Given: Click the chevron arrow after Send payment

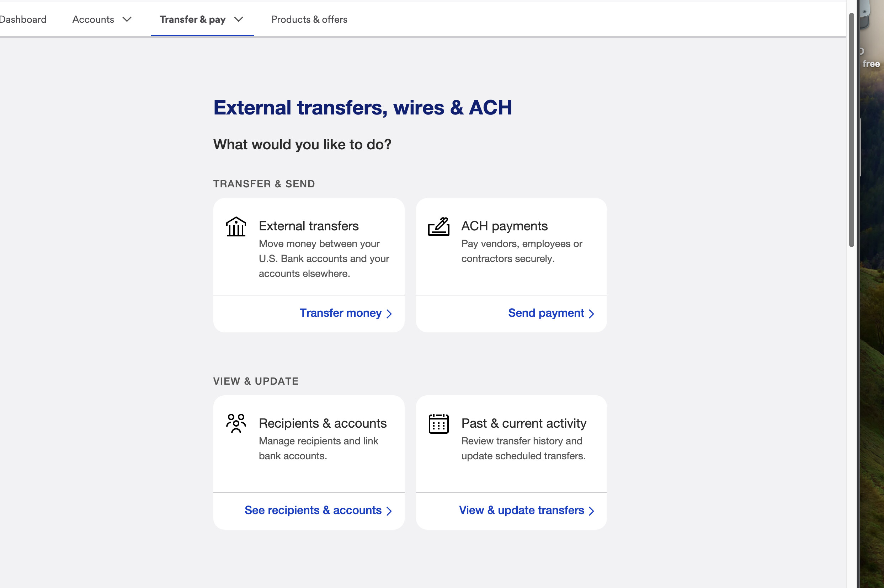Looking at the screenshot, I should (591, 314).
